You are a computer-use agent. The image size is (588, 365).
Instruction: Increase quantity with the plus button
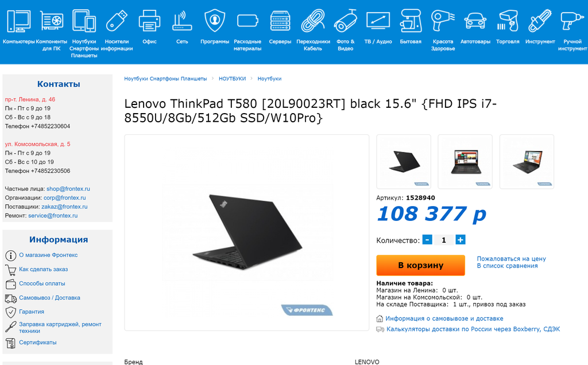[461, 240]
